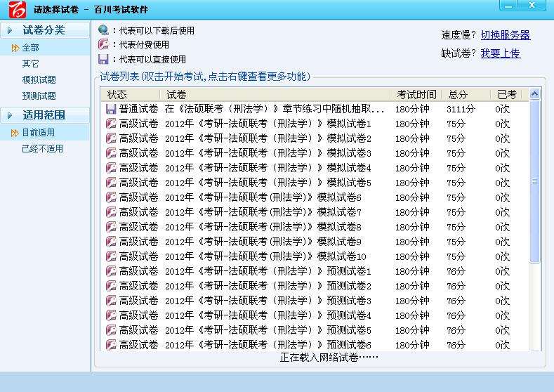Click paid icon beside 模拟试卷1 row

pos(111,124)
